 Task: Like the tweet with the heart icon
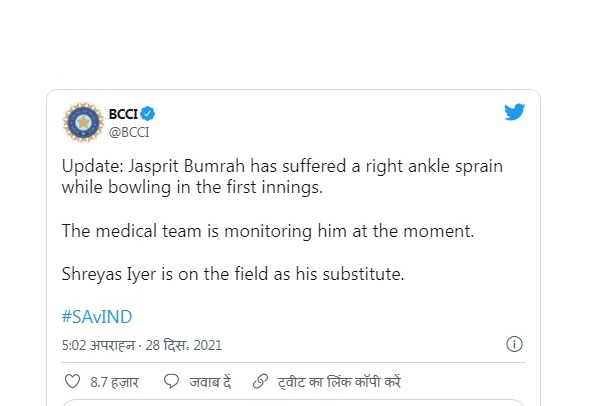coord(72,381)
